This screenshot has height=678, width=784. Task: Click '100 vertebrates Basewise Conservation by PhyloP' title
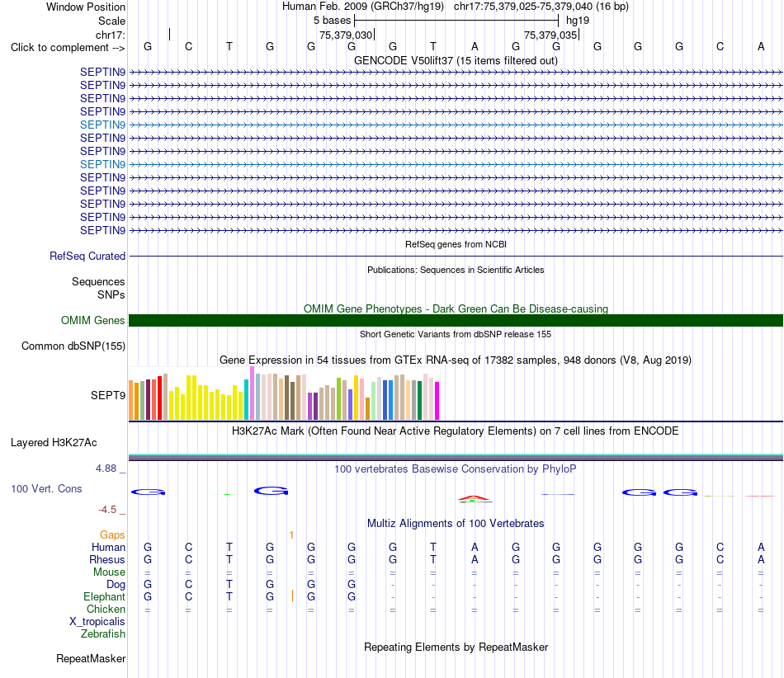coord(456,469)
